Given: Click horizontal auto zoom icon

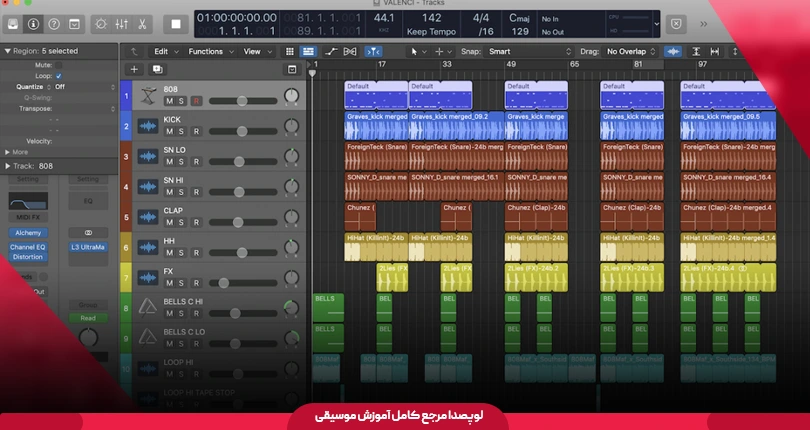Looking at the screenshot, I should pyautogui.click(x=715, y=51).
